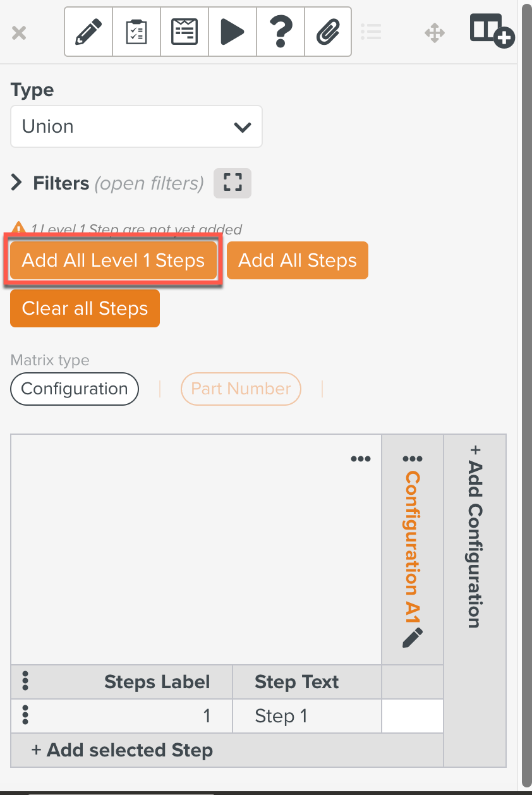Click the add column icon top right

click(492, 30)
